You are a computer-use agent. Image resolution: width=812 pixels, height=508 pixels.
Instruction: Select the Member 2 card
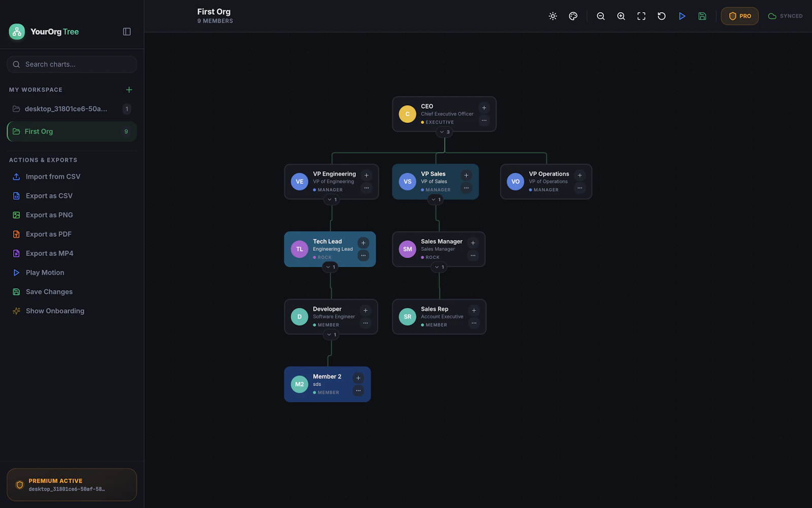coord(327,385)
